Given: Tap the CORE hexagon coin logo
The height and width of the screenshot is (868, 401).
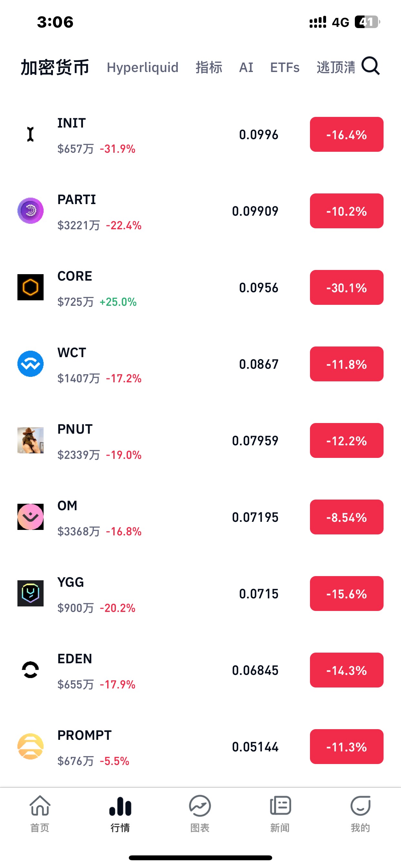Looking at the screenshot, I should click(30, 287).
